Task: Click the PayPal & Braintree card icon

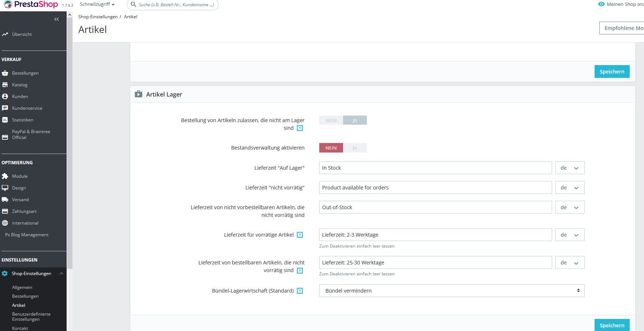Action: pyautogui.click(x=5, y=138)
